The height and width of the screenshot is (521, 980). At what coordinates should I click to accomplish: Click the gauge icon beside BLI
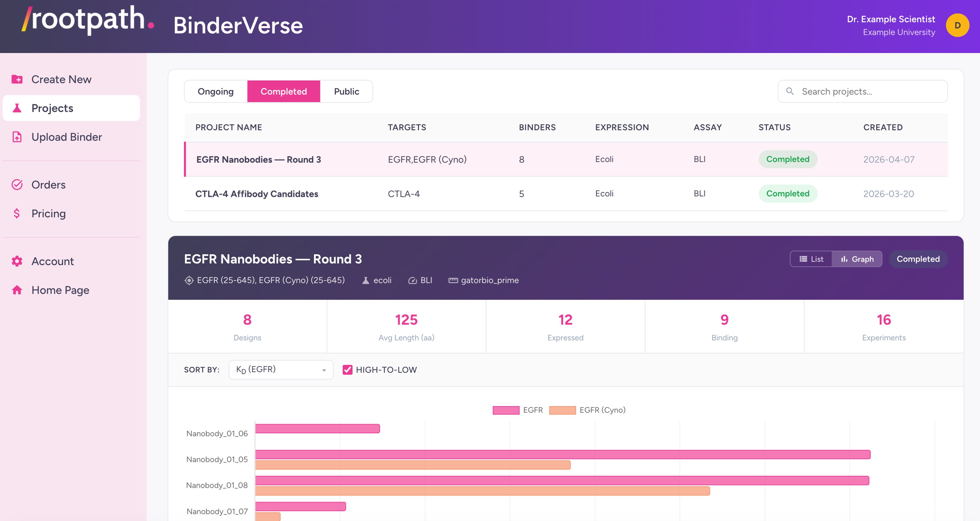412,280
